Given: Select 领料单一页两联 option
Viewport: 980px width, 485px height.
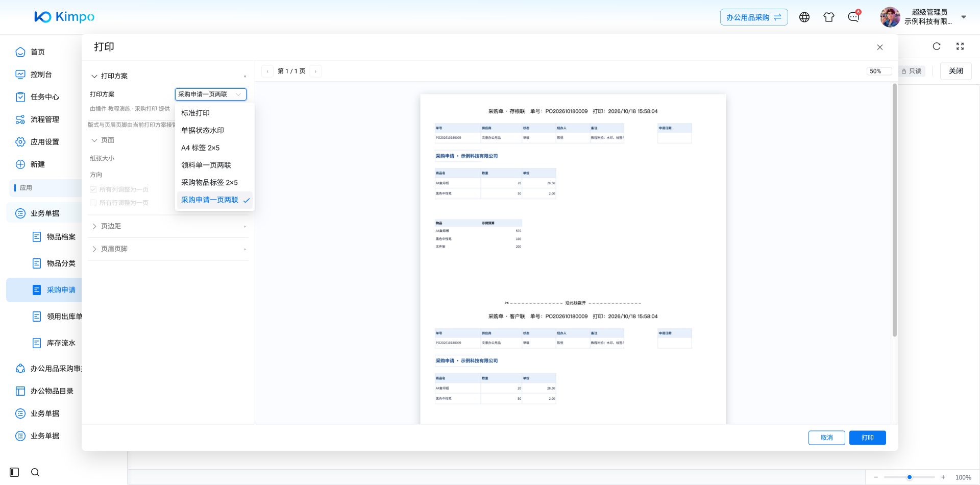Looking at the screenshot, I should coord(214,165).
